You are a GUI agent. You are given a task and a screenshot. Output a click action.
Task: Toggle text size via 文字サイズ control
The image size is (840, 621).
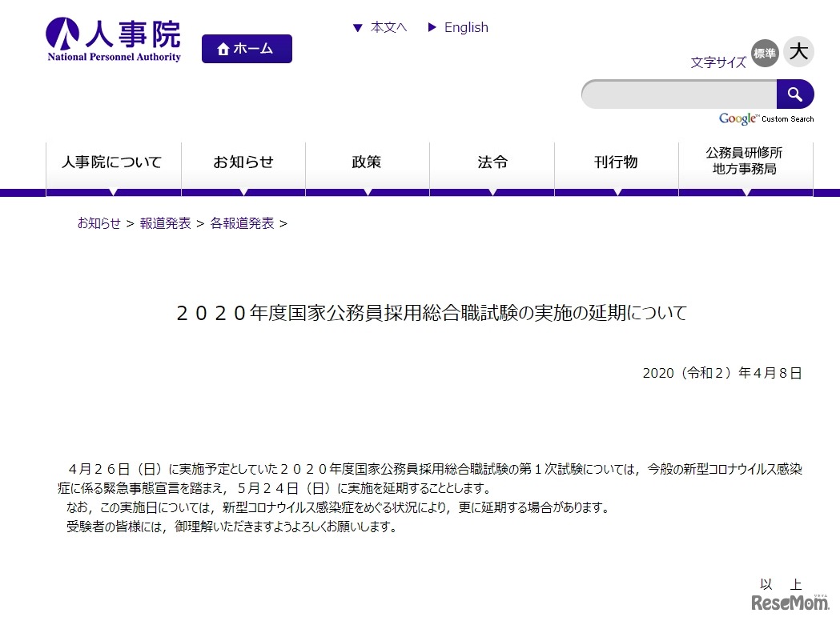717,62
